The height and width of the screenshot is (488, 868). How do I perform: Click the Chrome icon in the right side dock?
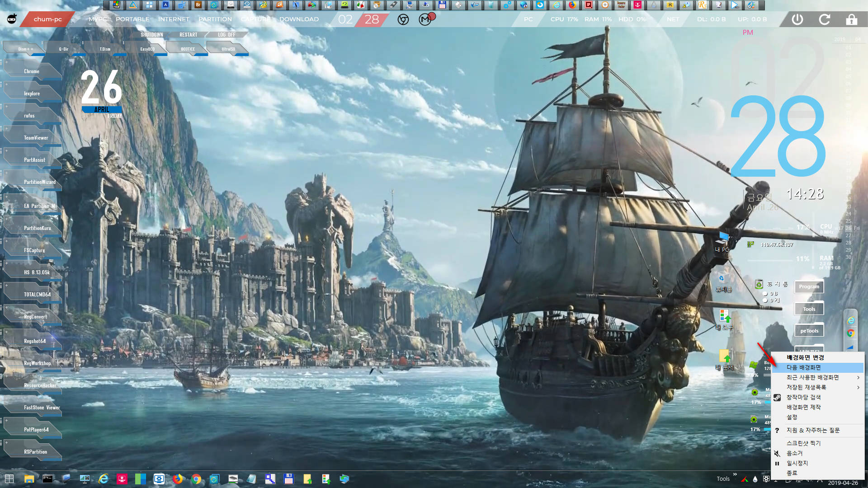[851, 333]
